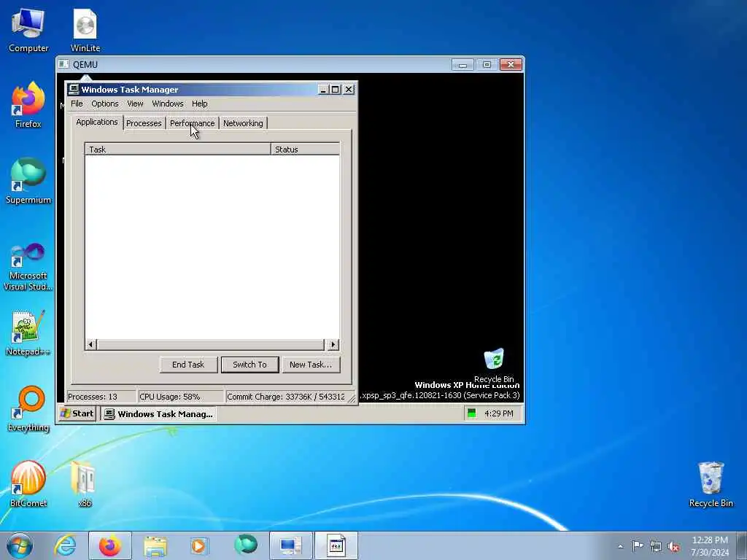Open the Windows 7 Start orb
This screenshot has width=747, height=560.
pos(20,545)
